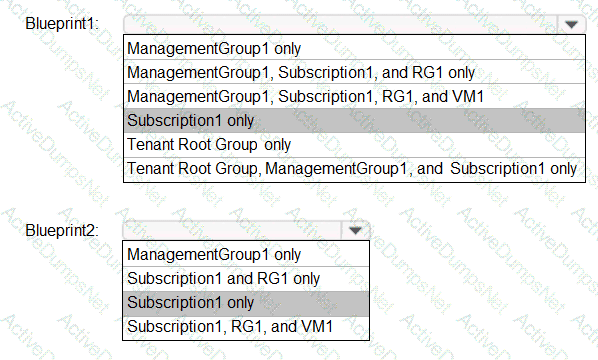The image size is (598, 360).
Task: Click the Blueprint2 label
Action: (62, 230)
